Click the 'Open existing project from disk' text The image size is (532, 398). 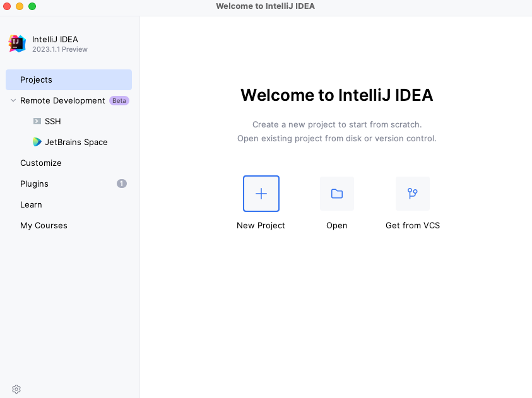(x=337, y=138)
